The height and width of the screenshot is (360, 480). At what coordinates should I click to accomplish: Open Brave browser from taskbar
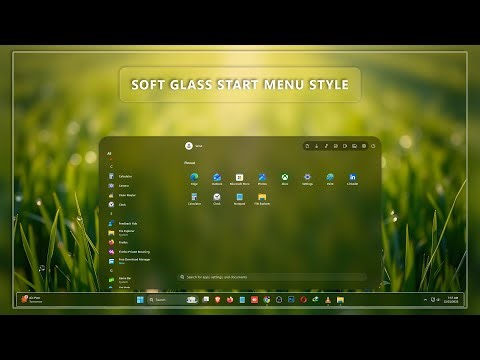tap(218, 300)
